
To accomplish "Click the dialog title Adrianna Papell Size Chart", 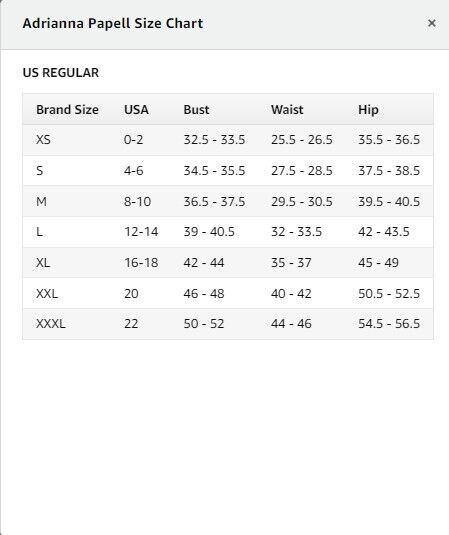I will [x=113, y=24].
